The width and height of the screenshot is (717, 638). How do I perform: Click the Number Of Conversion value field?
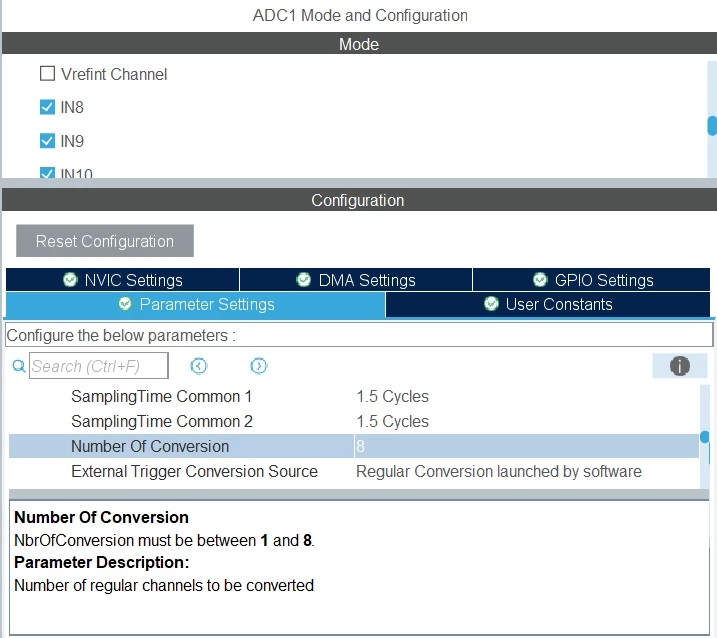pyautogui.click(x=526, y=446)
